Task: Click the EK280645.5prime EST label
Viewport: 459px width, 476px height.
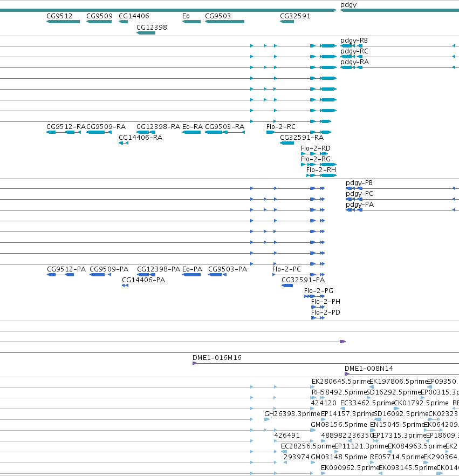Action: coord(340,382)
